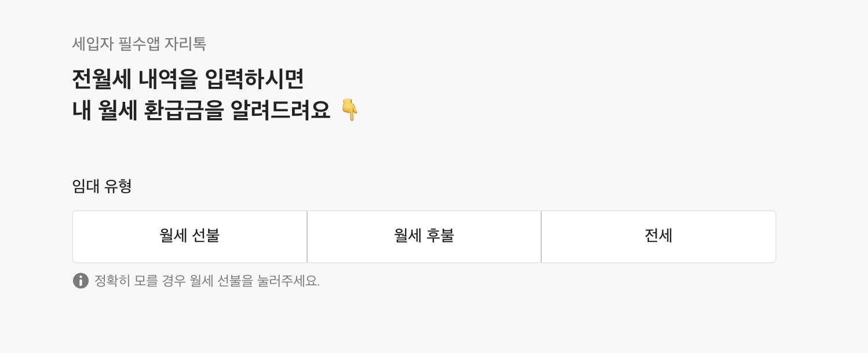Choose the 월세 후불 rental type
Image resolution: width=868 pixels, height=353 pixels.
424,237
